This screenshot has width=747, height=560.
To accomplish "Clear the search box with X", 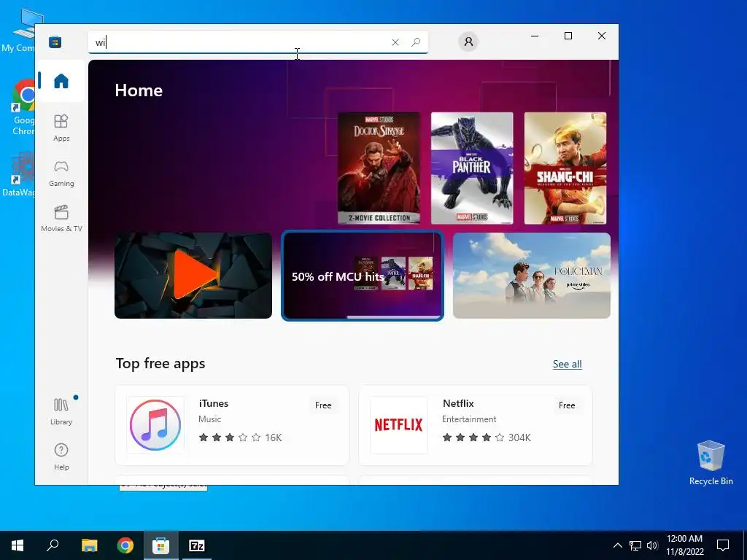I will point(395,42).
